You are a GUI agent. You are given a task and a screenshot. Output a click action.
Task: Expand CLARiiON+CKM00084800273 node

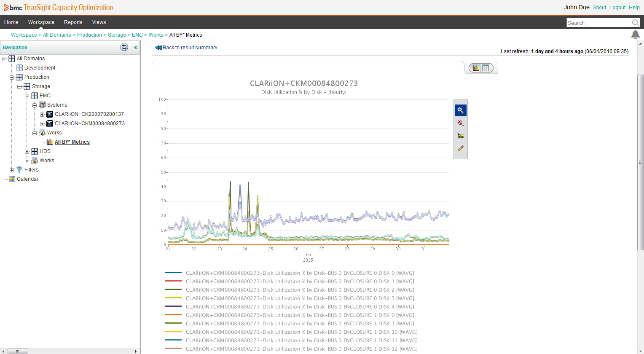[42, 124]
